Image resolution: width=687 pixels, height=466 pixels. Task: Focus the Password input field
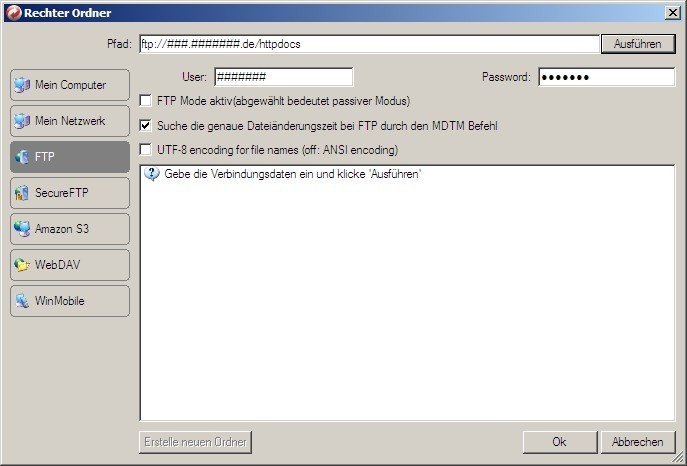click(x=606, y=77)
